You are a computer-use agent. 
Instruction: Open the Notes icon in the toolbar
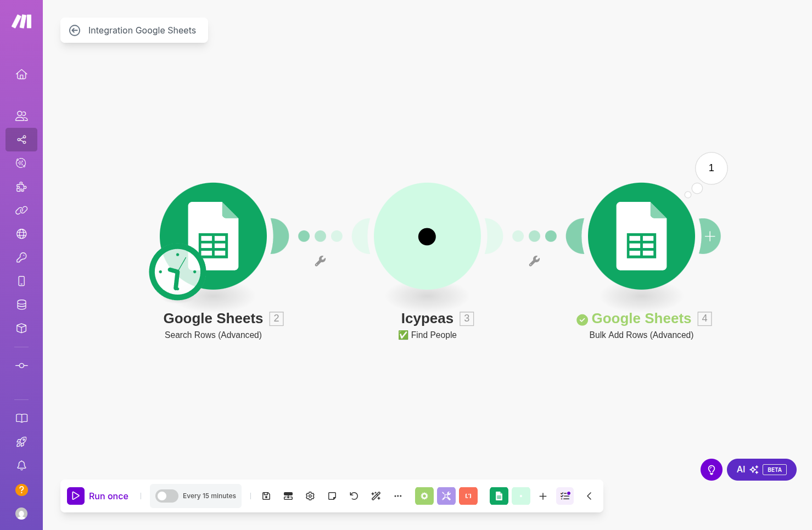tap(332, 496)
